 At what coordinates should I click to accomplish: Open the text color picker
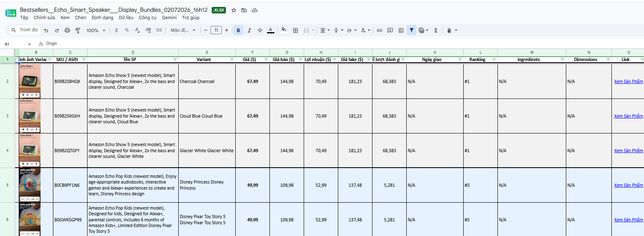coord(270,30)
